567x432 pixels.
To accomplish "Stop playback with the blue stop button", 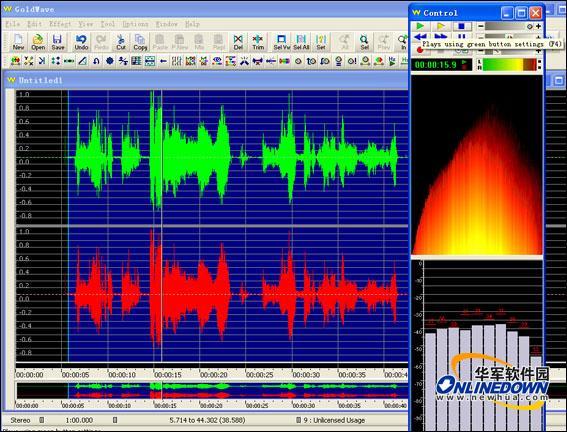I will 461,26.
